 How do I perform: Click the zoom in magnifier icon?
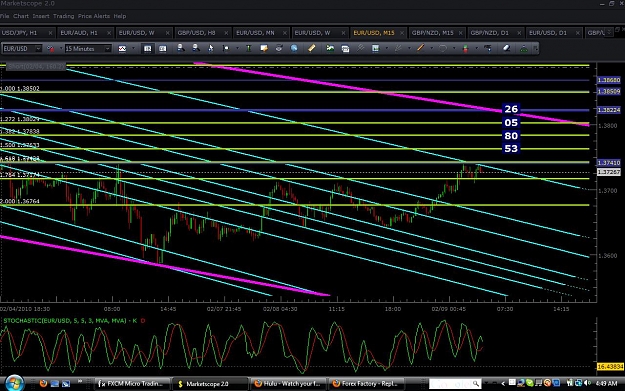[181, 48]
